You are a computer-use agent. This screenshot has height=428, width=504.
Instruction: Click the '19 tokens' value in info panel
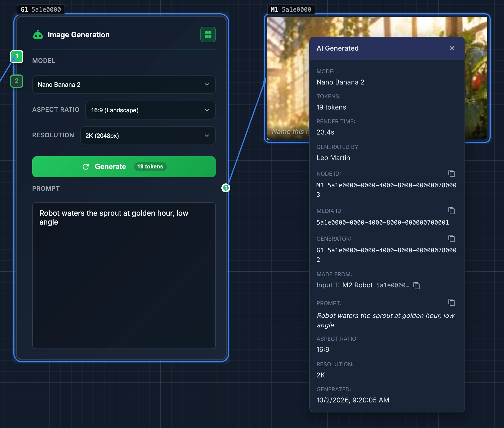(x=331, y=107)
